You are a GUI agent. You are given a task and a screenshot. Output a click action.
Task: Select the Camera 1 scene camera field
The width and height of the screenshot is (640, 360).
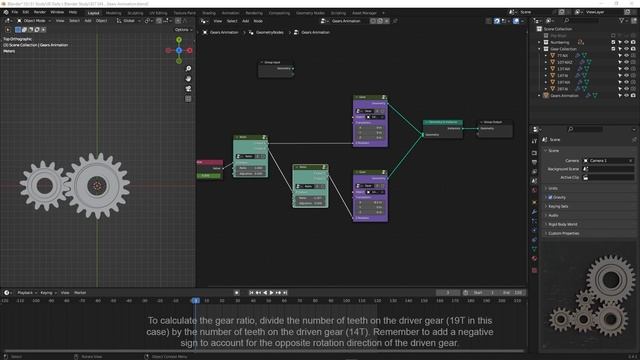(x=608, y=160)
